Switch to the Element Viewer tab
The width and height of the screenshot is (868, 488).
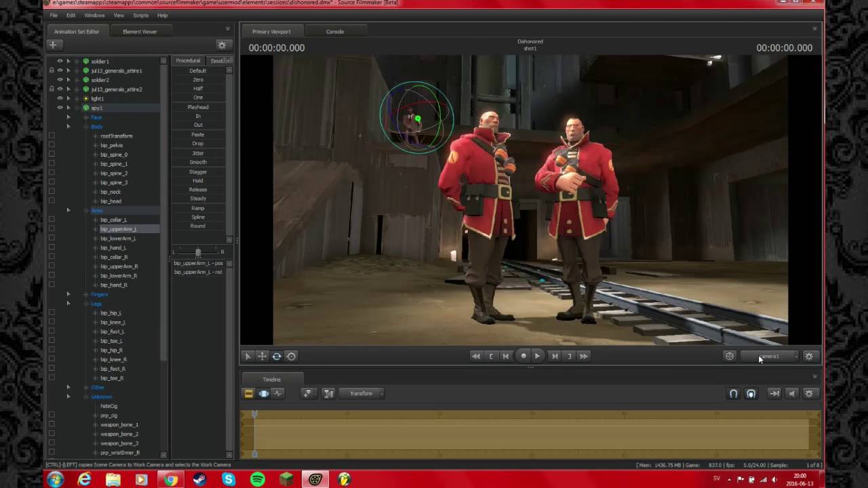pyautogui.click(x=140, y=31)
